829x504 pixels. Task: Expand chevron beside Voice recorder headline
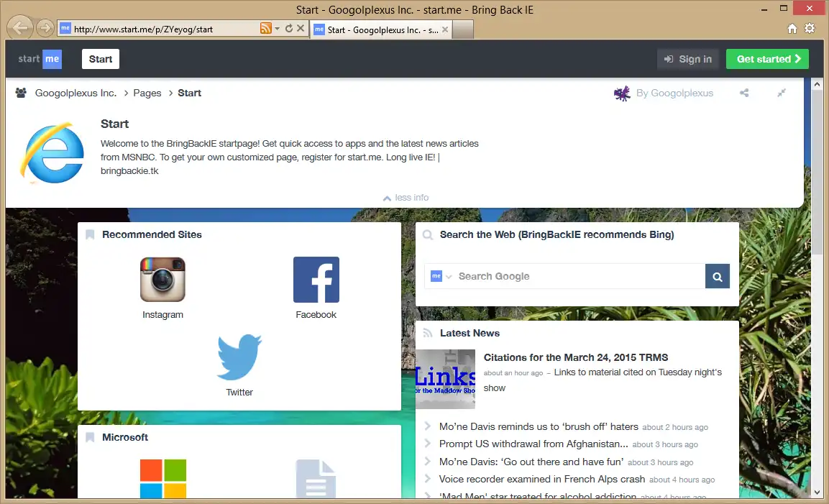coord(428,479)
